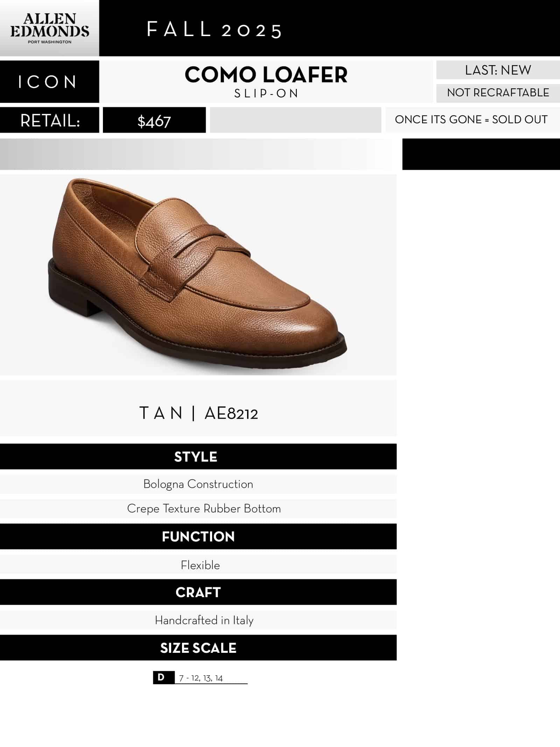Click the FUNCTION section header
560x747 pixels.
click(x=198, y=537)
